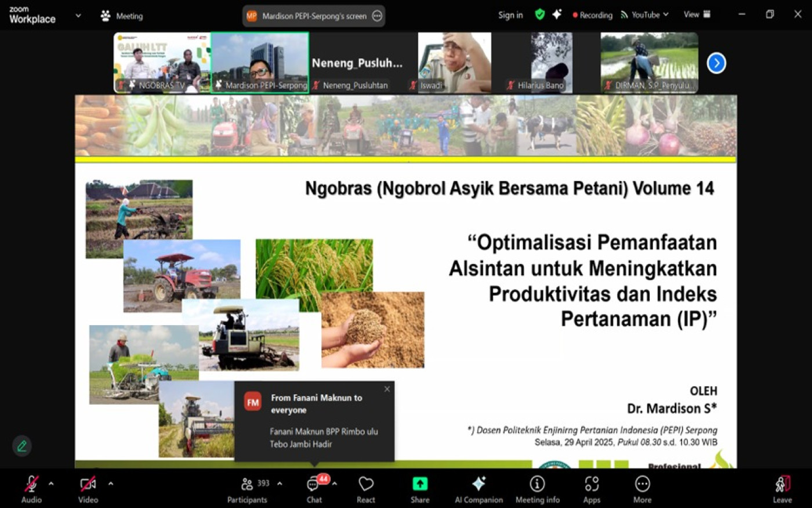This screenshot has height=508, width=812.
Task: Open the React emoji reactions icon
Action: 365,488
